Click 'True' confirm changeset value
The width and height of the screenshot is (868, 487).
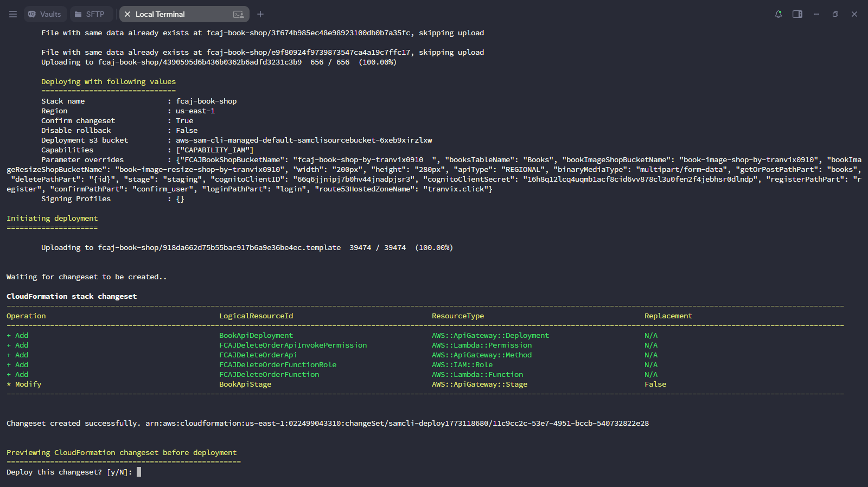pos(184,120)
